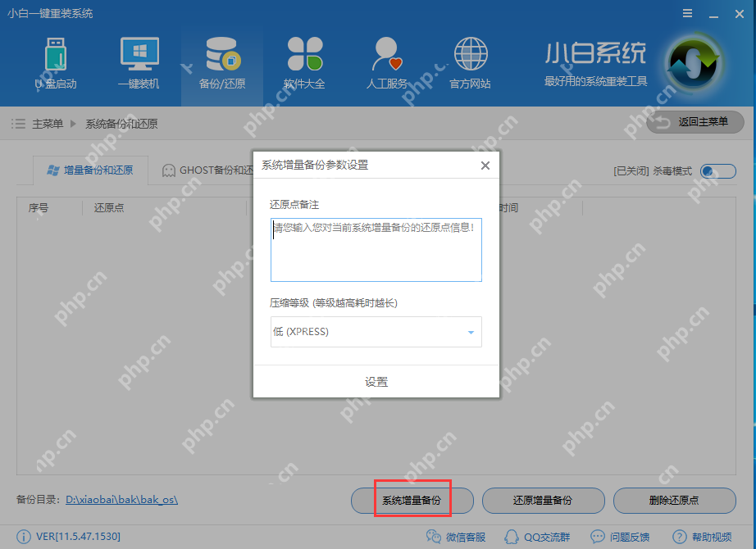Visit the 官方网站 official website icon
The width and height of the screenshot is (756, 549).
(470, 64)
